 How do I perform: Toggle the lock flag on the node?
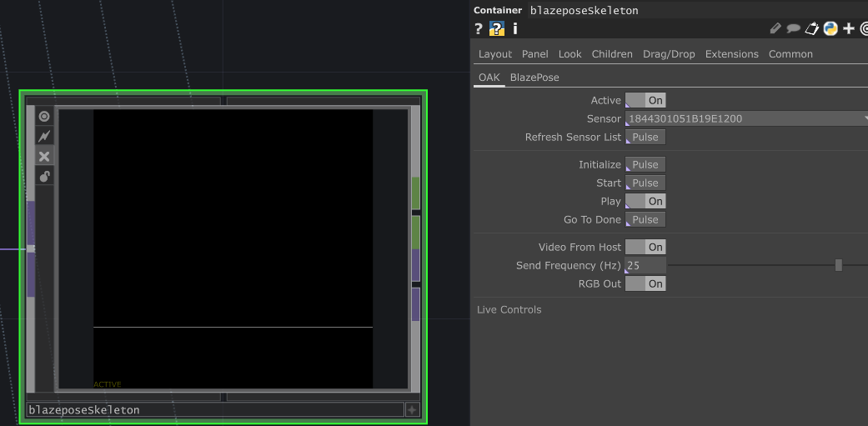[x=44, y=177]
